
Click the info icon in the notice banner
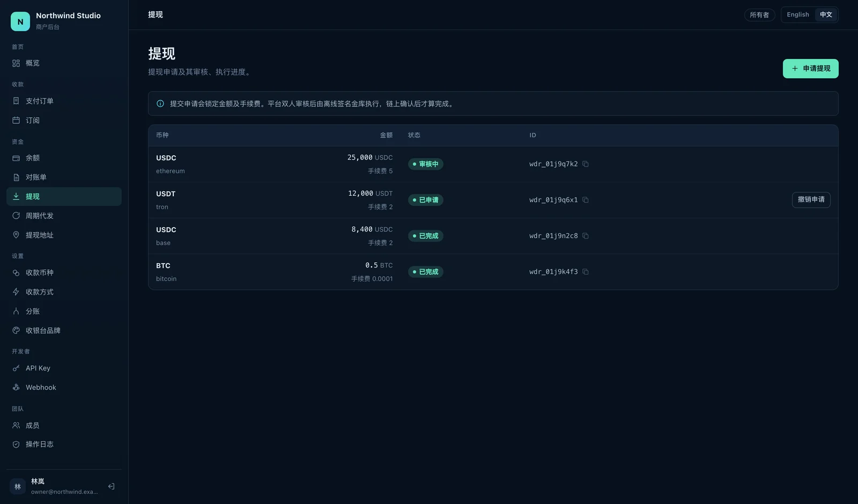tap(160, 103)
